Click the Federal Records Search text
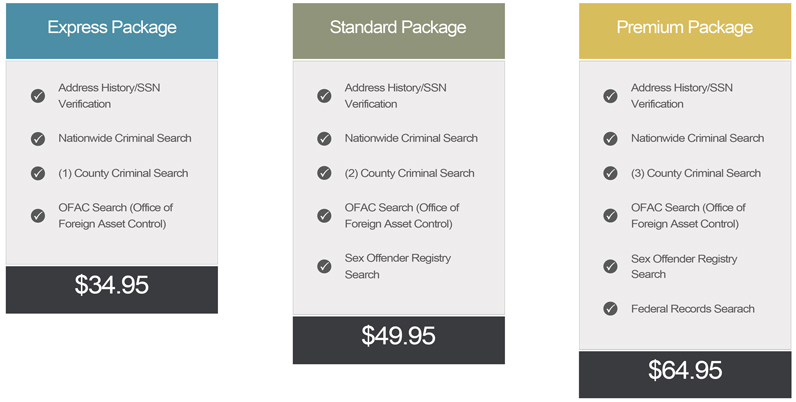This screenshot has width=796, height=402. click(x=692, y=309)
